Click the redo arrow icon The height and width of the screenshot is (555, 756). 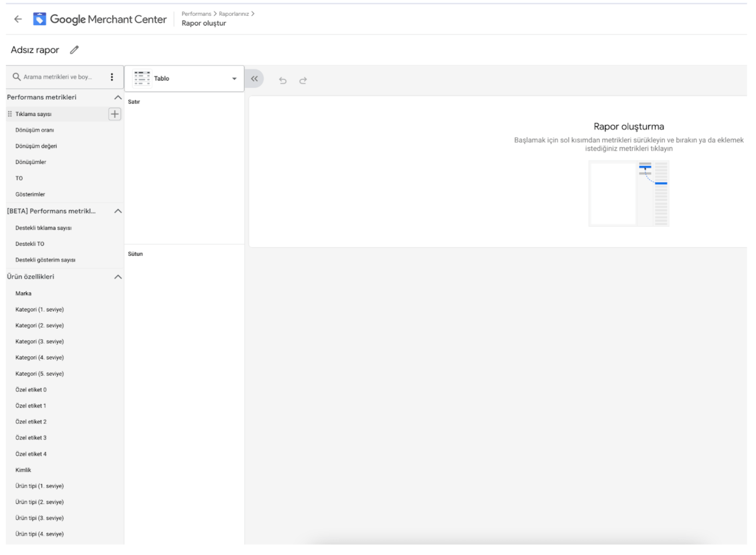pyautogui.click(x=303, y=80)
